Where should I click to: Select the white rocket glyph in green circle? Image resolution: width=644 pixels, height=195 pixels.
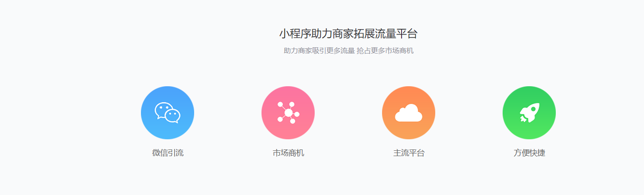pos(530,113)
